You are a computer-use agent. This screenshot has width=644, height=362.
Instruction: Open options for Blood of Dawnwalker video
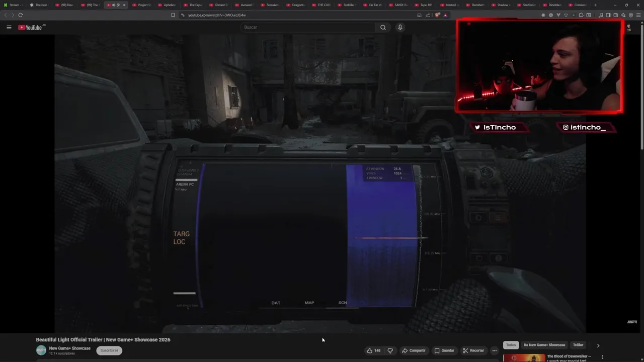(602, 357)
